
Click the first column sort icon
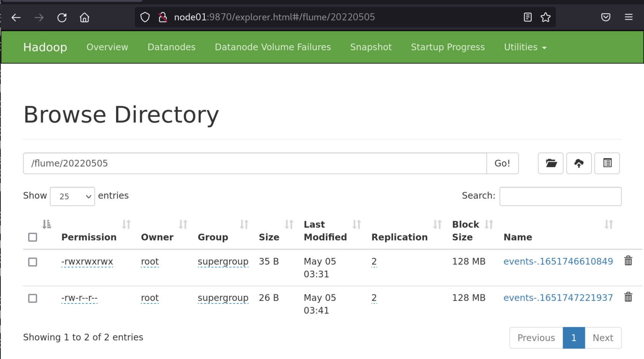point(47,224)
